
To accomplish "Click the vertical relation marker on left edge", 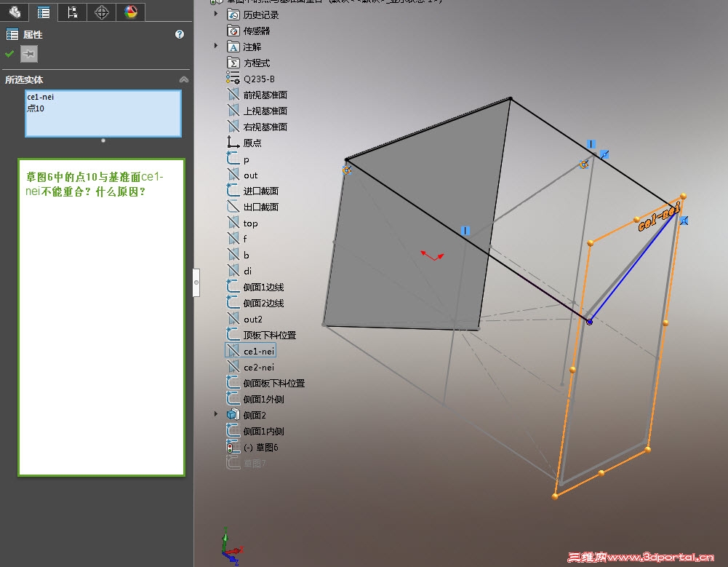I will coord(465,231).
